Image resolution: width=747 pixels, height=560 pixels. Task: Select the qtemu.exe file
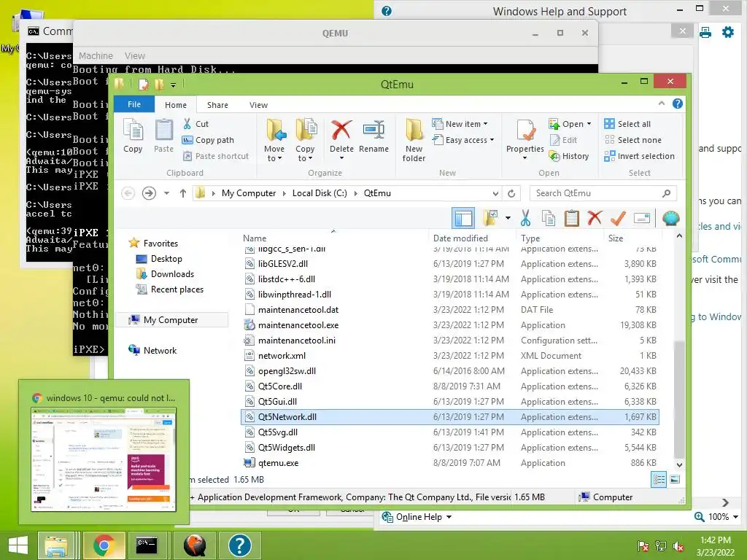(x=449, y=463)
